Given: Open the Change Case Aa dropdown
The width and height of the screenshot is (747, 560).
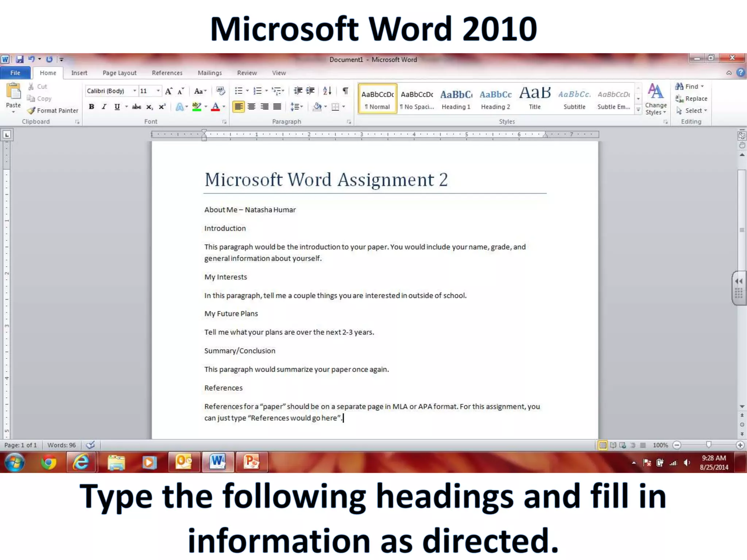Looking at the screenshot, I should [x=200, y=91].
